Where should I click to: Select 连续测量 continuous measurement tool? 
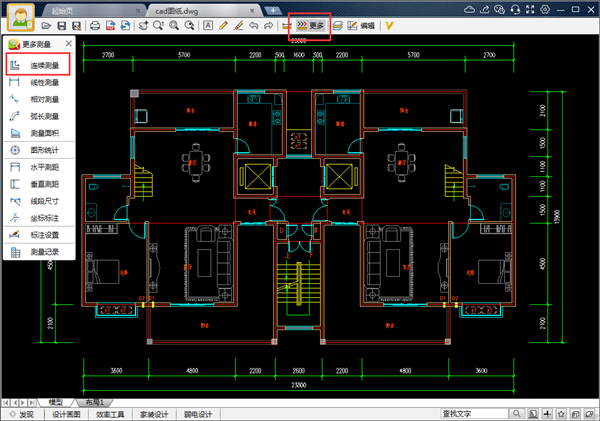click(42, 65)
